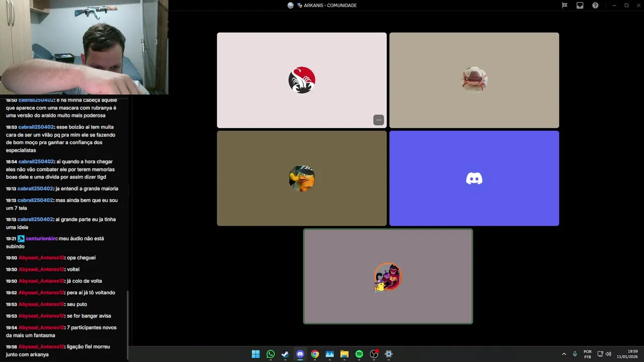Click the chat message 'se for bangar avisa'

click(89, 316)
